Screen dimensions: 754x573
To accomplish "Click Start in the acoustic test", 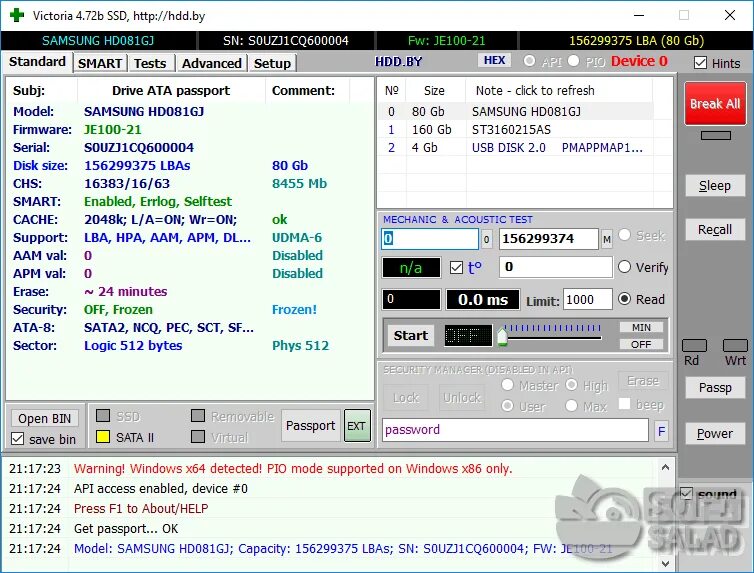I will pyautogui.click(x=411, y=336).
